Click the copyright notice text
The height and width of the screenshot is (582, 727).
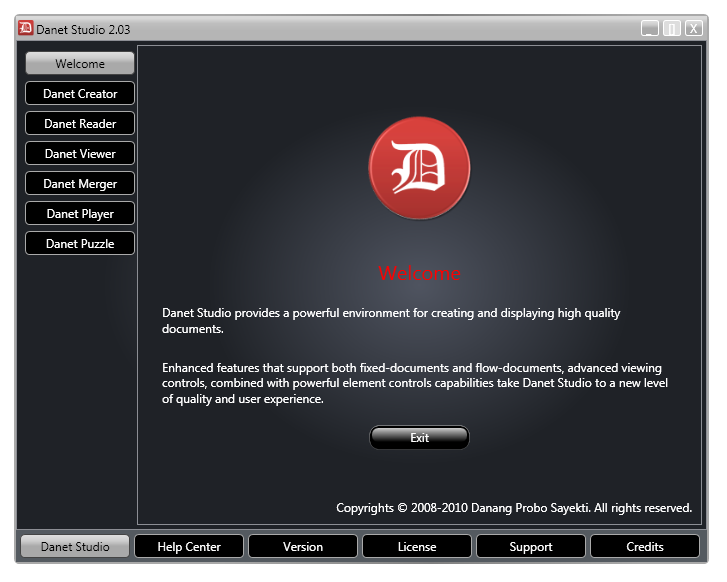(514, 508)
